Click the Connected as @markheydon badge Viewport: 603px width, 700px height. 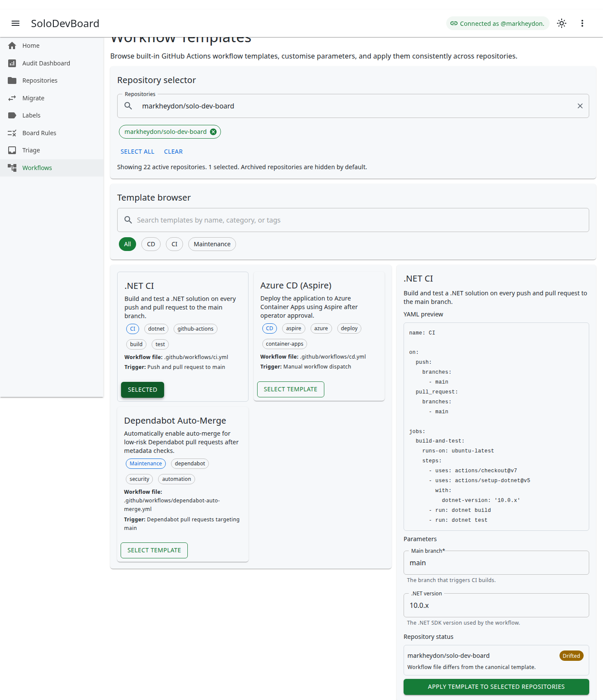498,23
